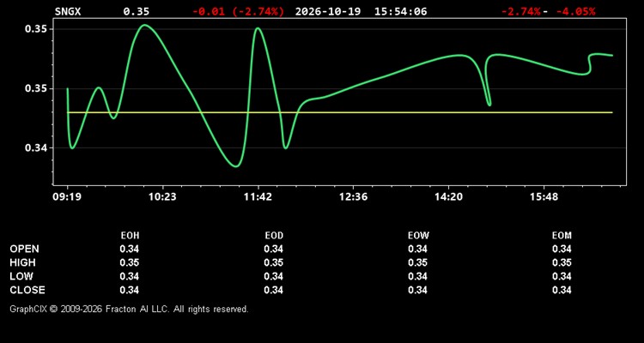Click the EOW column header
644x343 pixels.
coord(418,236)
